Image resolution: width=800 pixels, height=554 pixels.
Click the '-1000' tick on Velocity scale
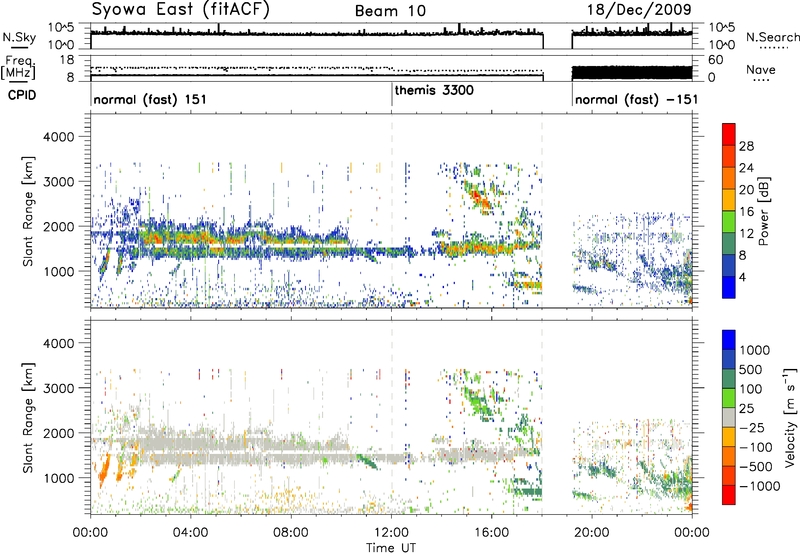[x=759, y=486]
